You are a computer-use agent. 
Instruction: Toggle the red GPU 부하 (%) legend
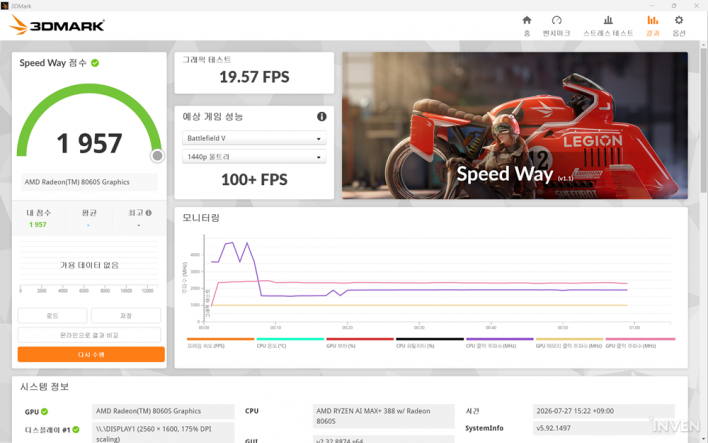click(360, 343)
